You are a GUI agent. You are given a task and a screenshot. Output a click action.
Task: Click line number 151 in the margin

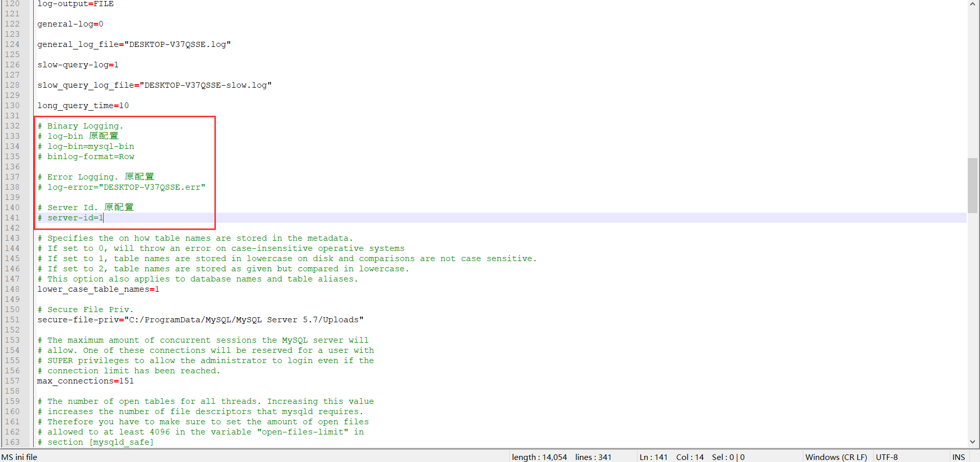(x=12, y=320)
